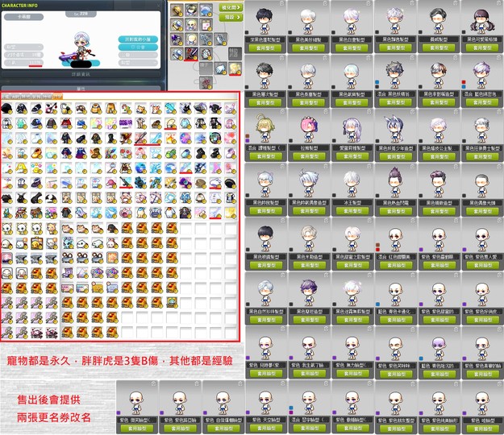Expand the 預設 green arrow button
This screenshot has width=504, height=435.
231,18
